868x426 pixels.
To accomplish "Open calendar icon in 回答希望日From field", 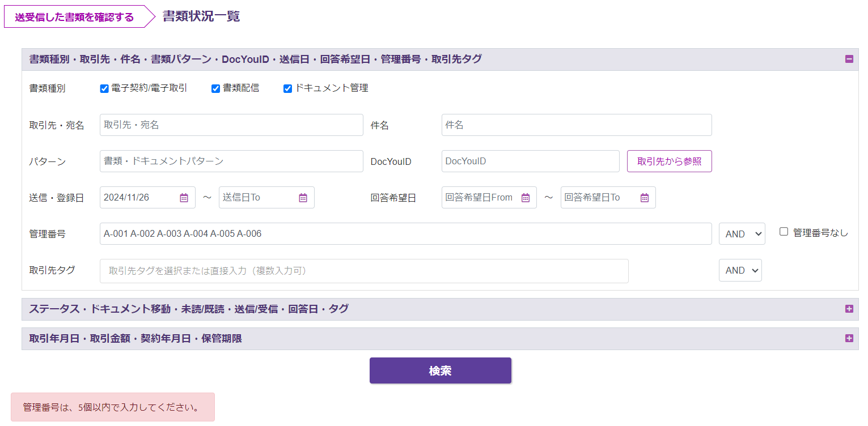I will pyautogui.click(x=525, y=198).
